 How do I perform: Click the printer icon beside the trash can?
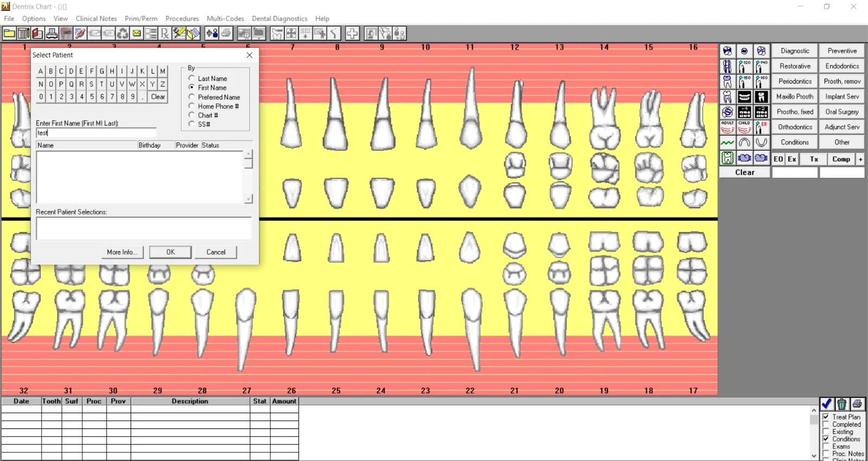(x=857, y=404)
